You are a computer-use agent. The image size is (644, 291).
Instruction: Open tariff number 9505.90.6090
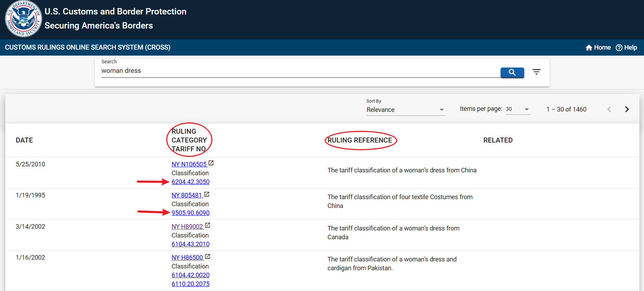coord(190,213)
